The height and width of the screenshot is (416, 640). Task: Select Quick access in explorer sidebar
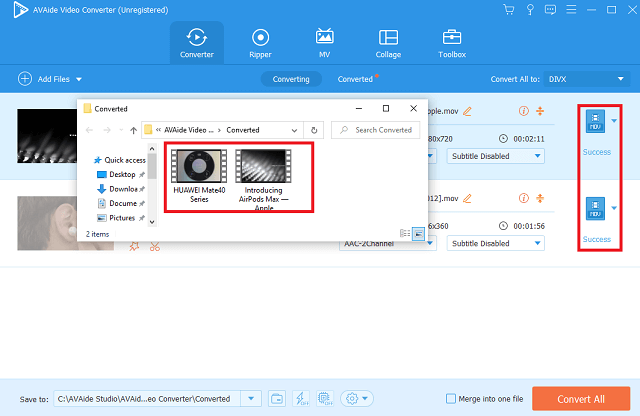120,160
